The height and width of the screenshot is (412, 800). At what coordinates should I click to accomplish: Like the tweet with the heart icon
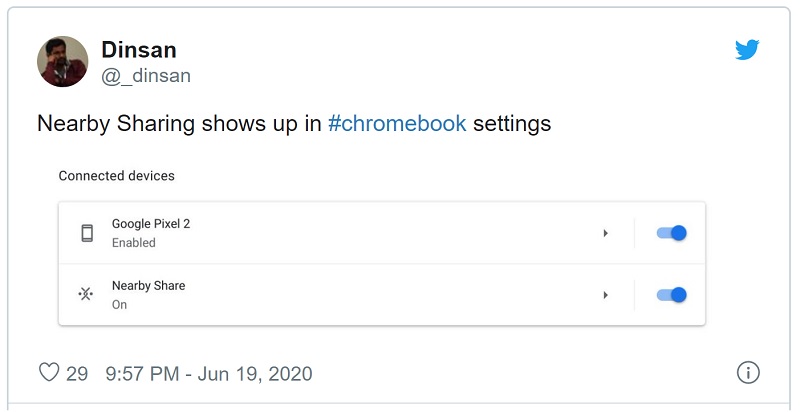pos(48,373)
